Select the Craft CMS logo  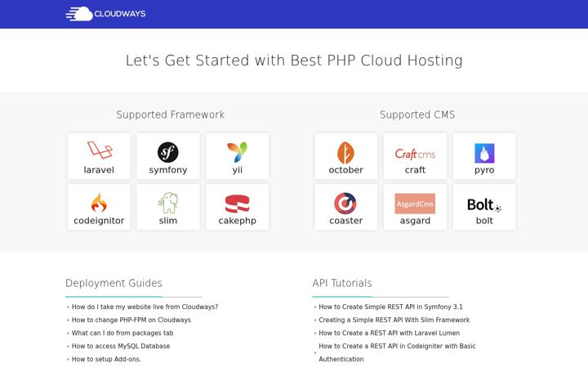[x=415, y=154]
